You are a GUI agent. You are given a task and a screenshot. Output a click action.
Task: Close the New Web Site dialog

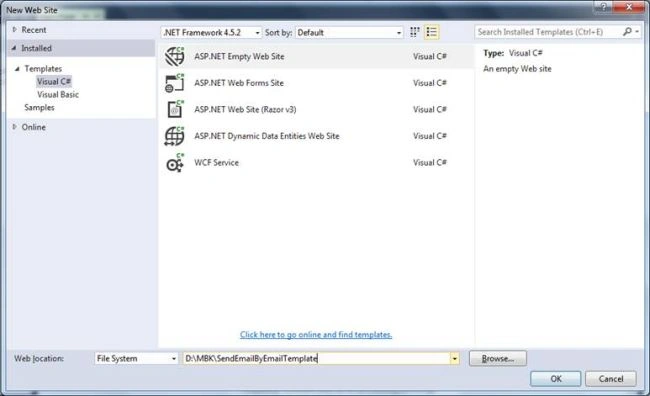pos(628,7)
